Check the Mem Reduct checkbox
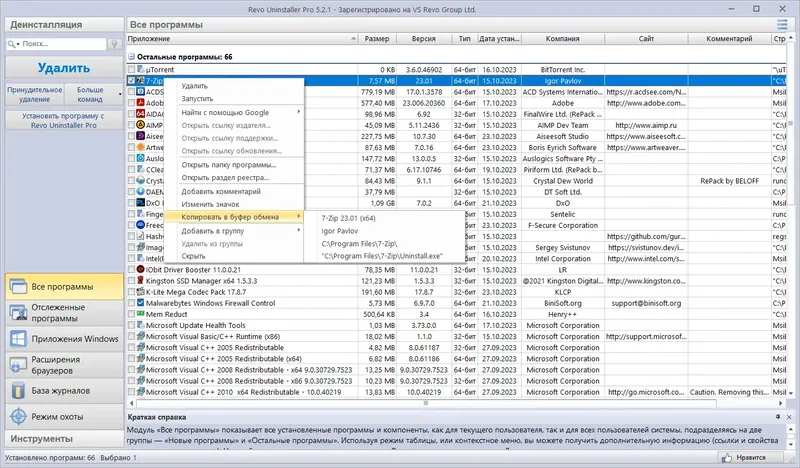 132,314
